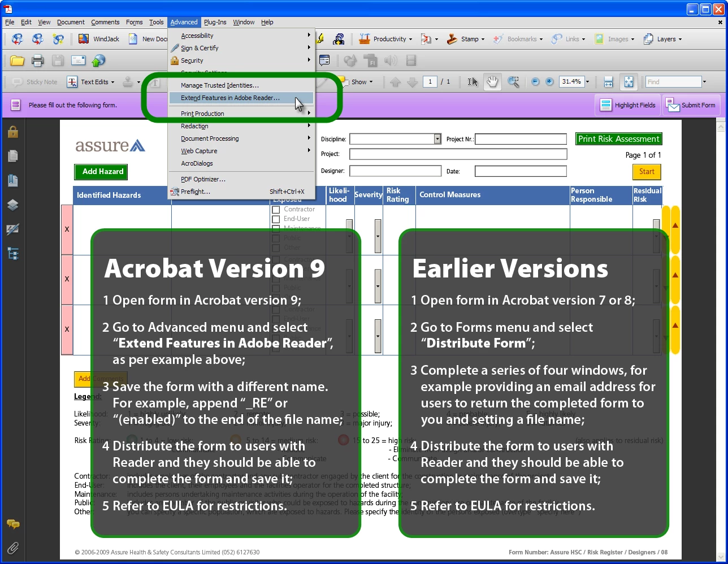728x564 pixels.
Task: Click the Find search box
Action: click(x=673, y=82)
